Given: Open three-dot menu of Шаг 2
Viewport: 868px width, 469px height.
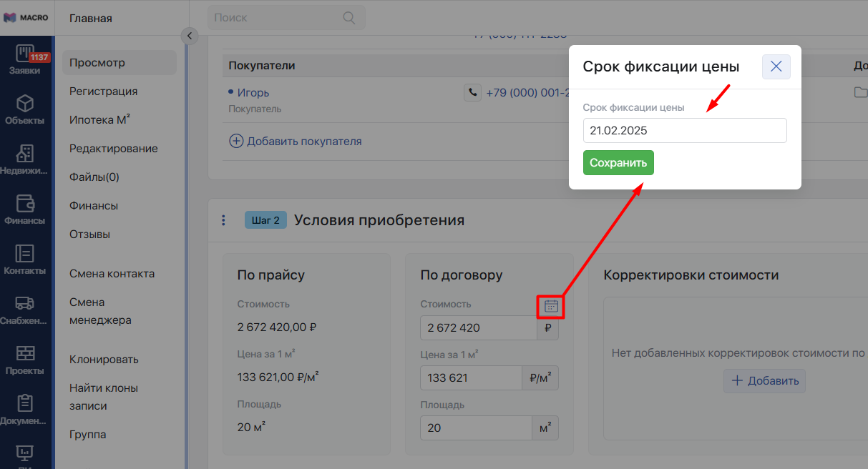Looking at the screenshot, I should coord(223,220).
